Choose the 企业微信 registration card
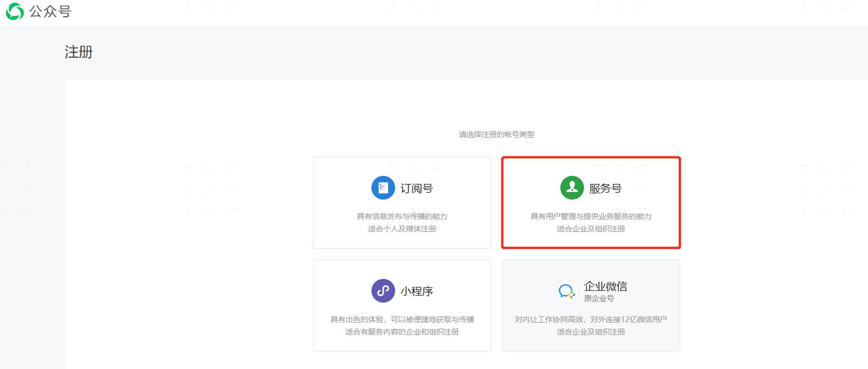The height and width of the screenshot is (369, 868). [591, 305]
